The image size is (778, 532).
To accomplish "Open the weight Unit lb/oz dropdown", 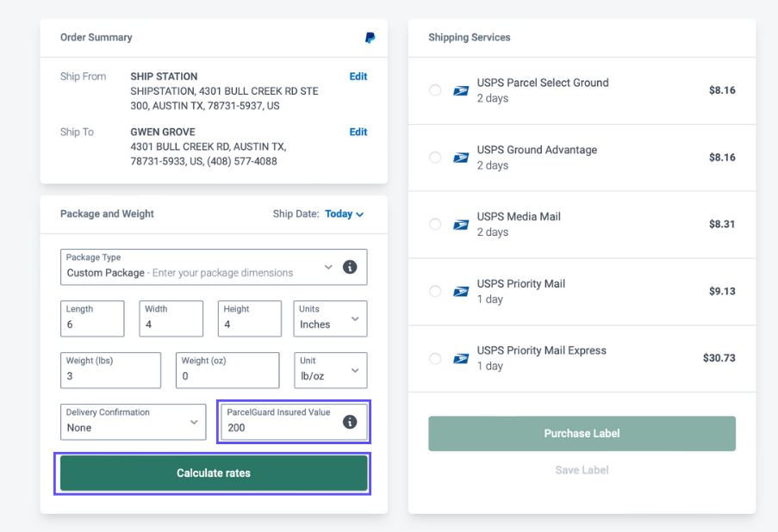I will 331,370.
